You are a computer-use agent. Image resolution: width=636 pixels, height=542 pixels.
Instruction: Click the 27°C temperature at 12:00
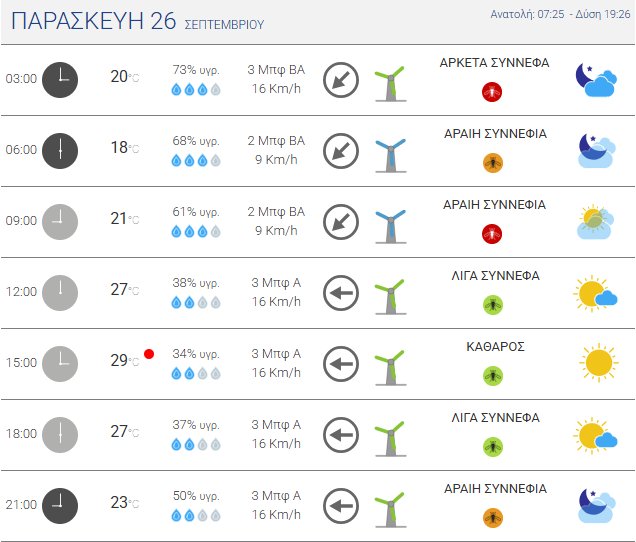pyautogui.click(x=125, y=290)
